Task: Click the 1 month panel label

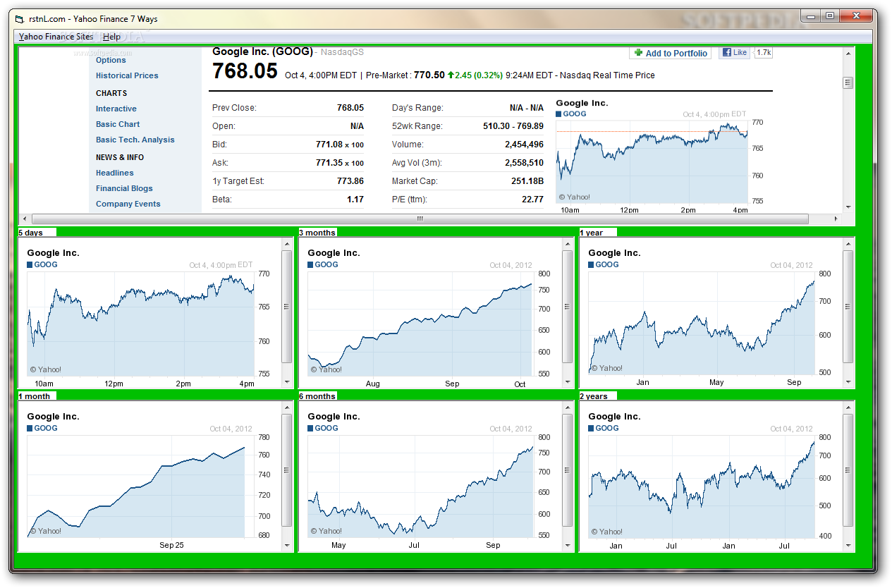Action: pos(34,396)
